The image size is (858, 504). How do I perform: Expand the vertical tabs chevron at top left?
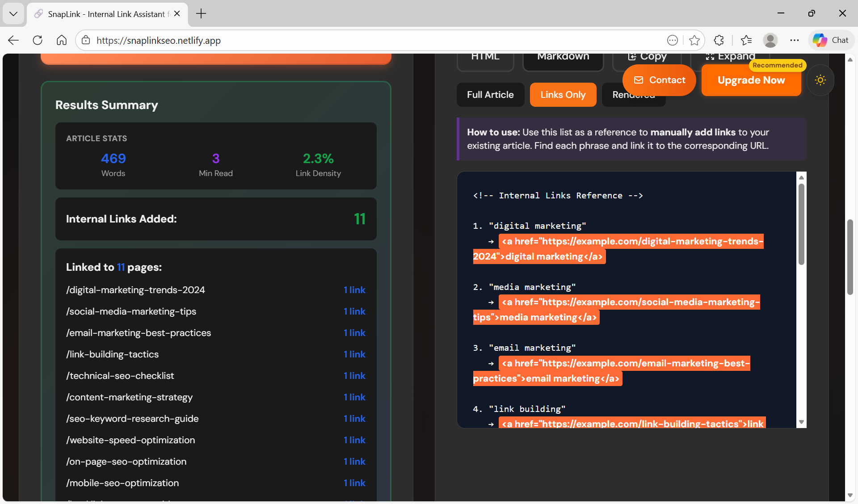[13, 13]
